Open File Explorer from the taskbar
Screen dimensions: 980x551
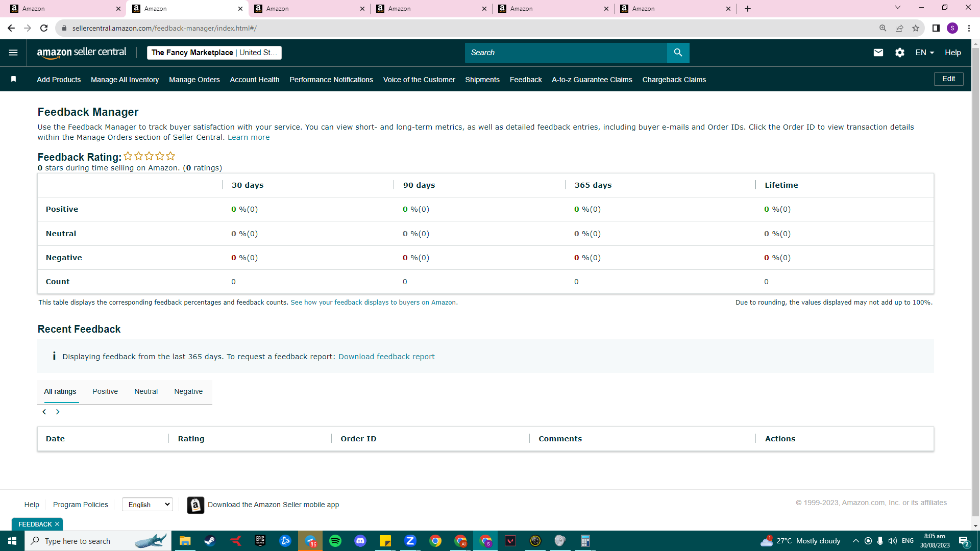point(185,541)
